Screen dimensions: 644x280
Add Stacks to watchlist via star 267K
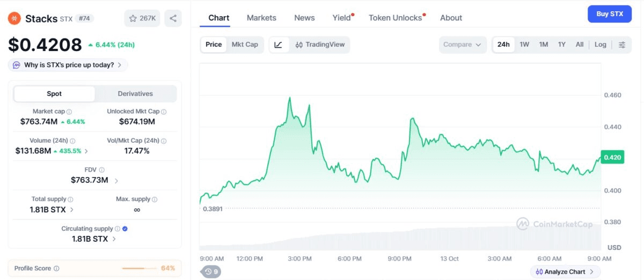(142, 18)
